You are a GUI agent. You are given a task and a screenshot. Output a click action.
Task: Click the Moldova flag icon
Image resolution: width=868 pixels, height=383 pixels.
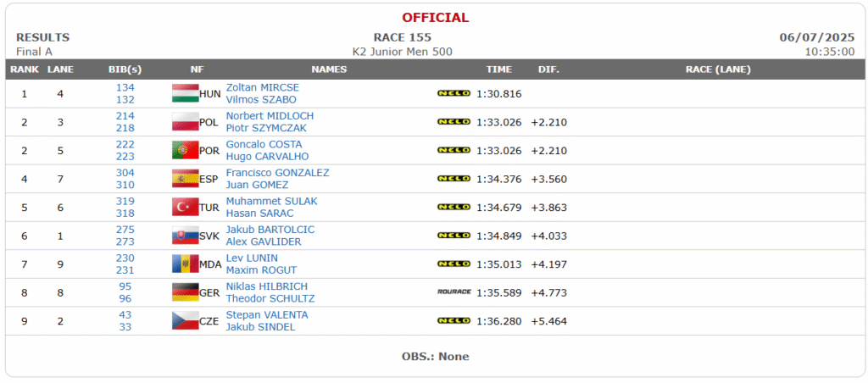pyautogui.click(x=185, y=264)
